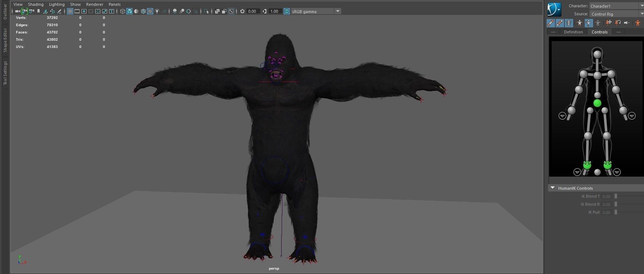Toggle Screen Space Ambient Occlusion icon

[175, 11]
